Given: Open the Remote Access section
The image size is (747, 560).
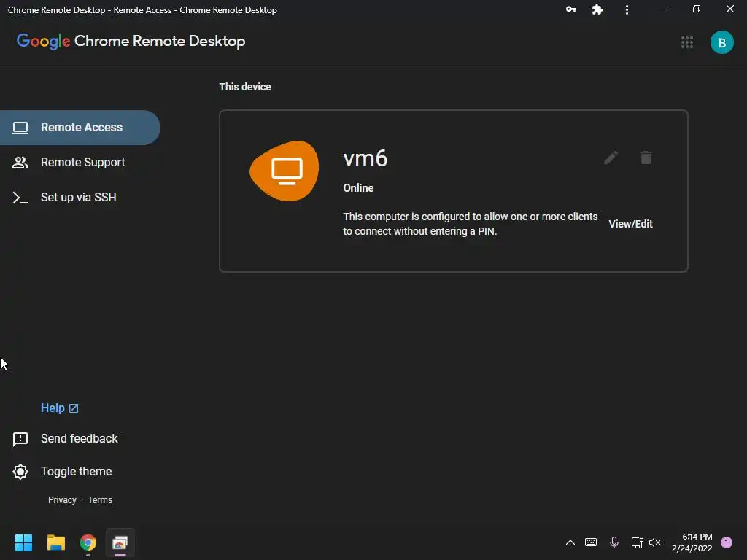Looking at the screenshot, I should coord(80,127).
